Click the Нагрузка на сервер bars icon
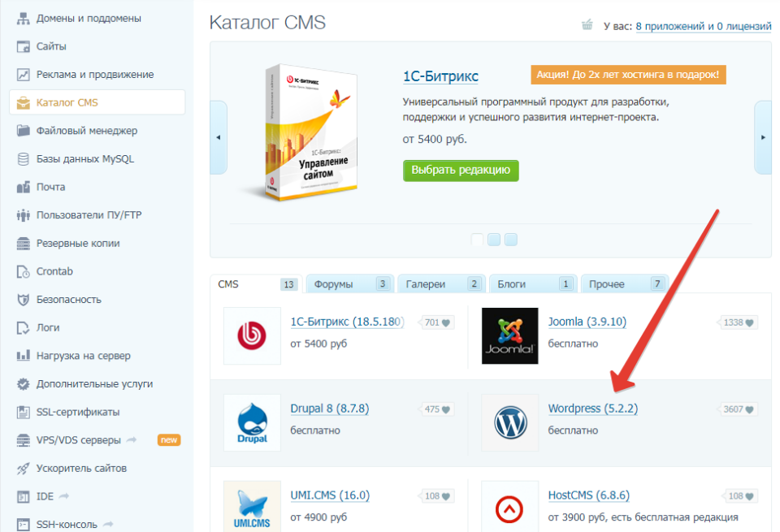Image resolution: width=780 pixels, height=532 pixels. [x=23, y=356]
